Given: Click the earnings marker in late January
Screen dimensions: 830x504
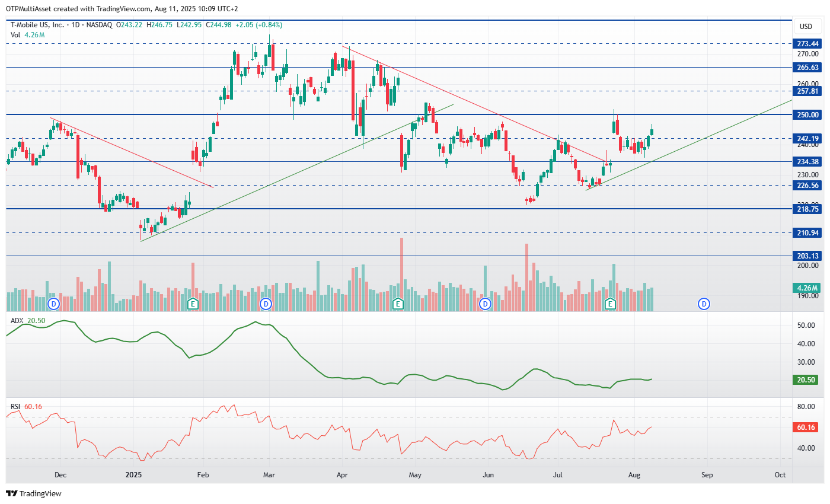Looking at the screenshot, I should coord(192,304).
